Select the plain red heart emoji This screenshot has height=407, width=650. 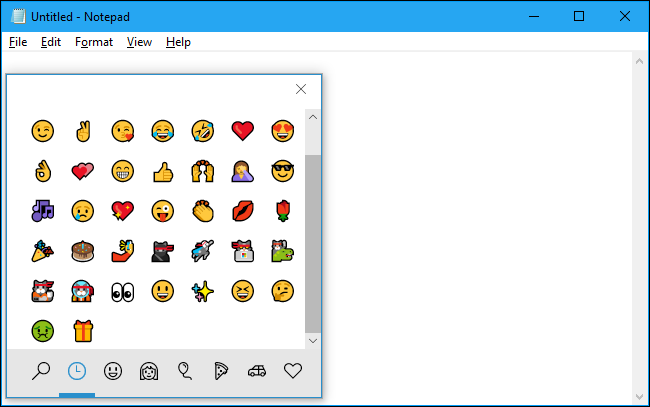(243, 131)
